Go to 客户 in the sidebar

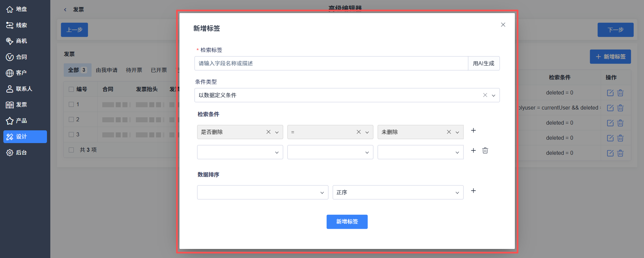point(21,73)
